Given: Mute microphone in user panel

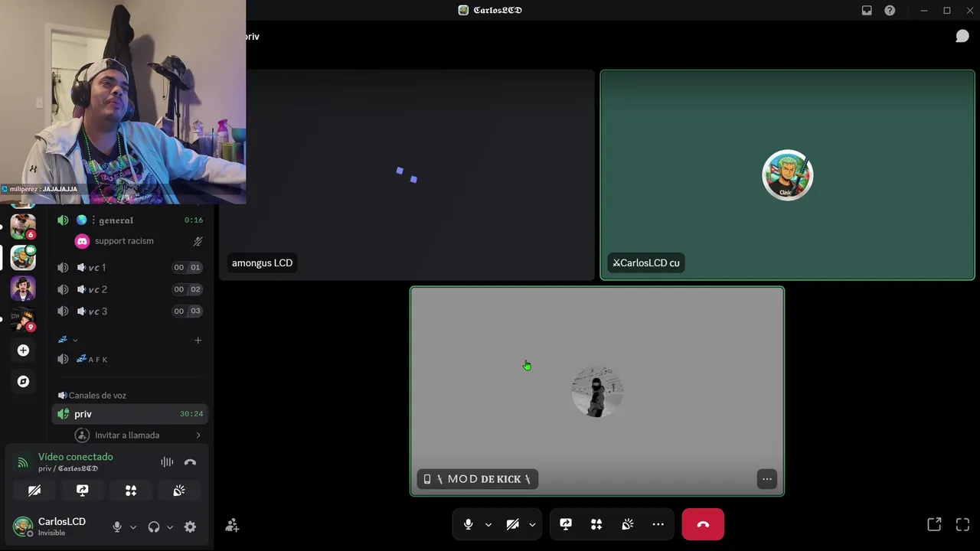Looking at the screenshot, I should 117,527.
